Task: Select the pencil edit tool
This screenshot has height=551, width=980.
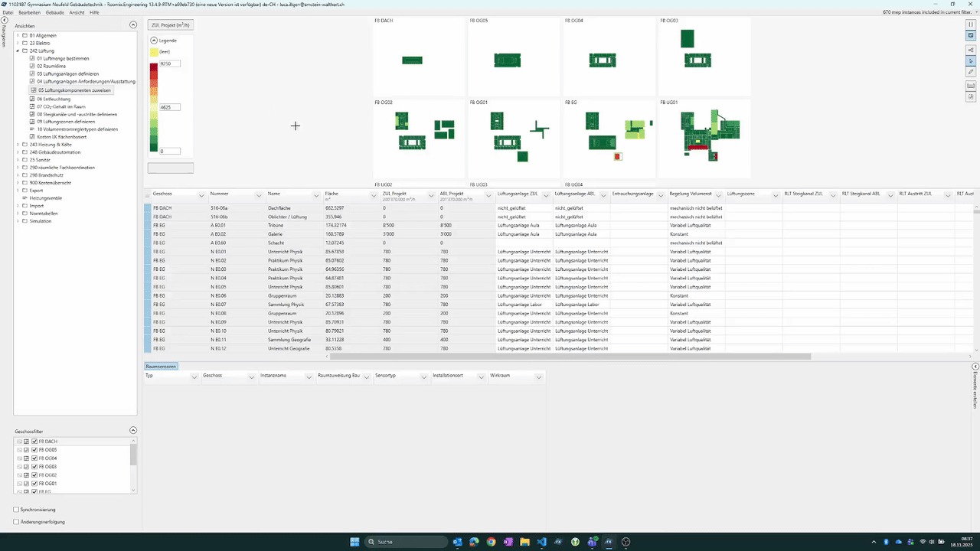Action: 971,72
